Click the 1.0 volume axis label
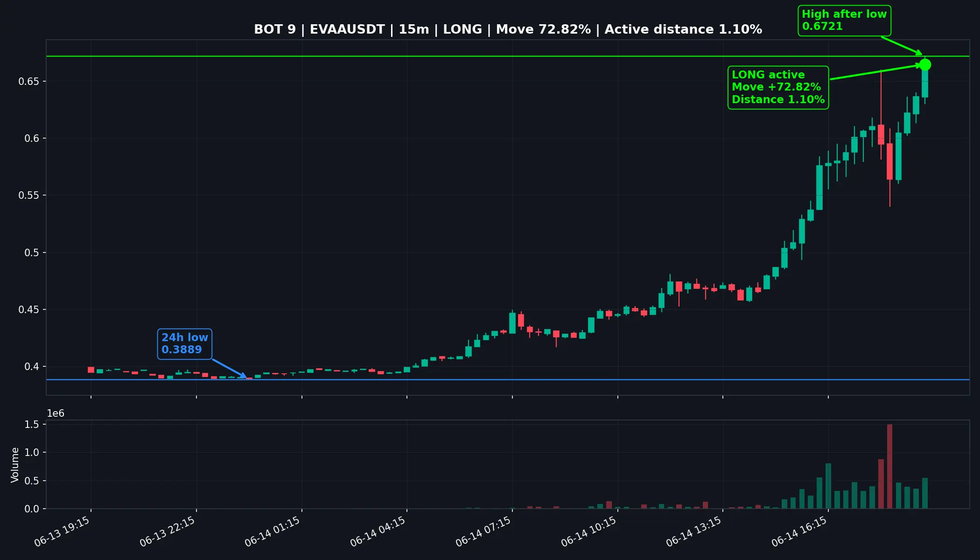Screen dimensions: 980x560 32,453
